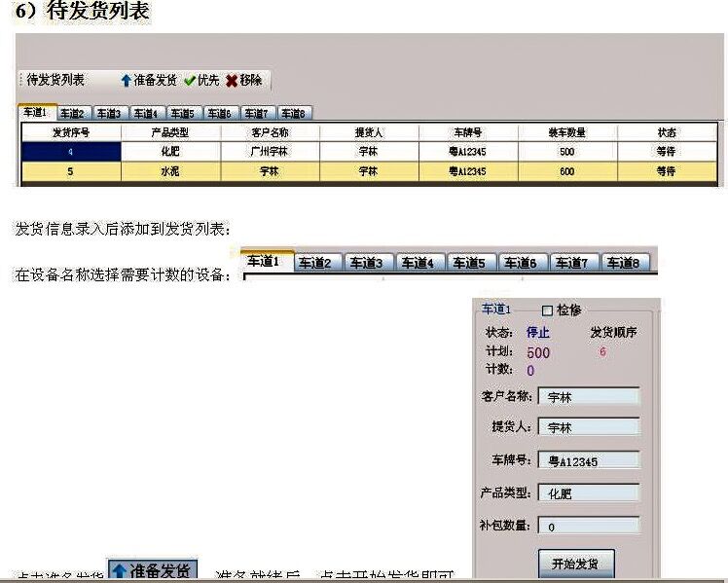Viewport: 728px width, 583px height.
Task: Click the green checkmark 优先 icon
Action: [x=190, y=81]
